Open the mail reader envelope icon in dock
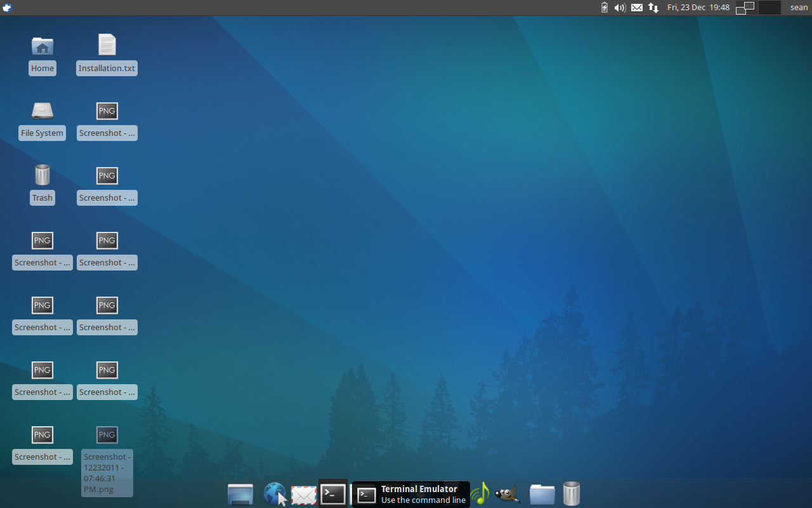 point(303,493)
